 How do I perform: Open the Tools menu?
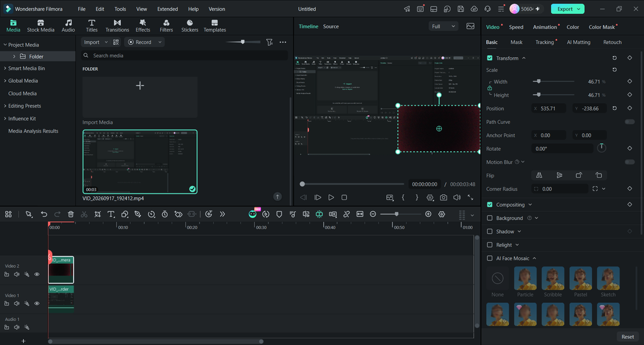(x=120, y=9)
